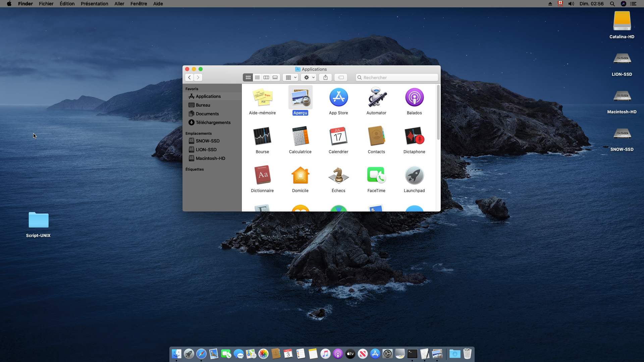The height and width of the screenshot is (362, 644).
Task: Go back in Finder history
Action: pyautogui.click(x=189, y=77)
